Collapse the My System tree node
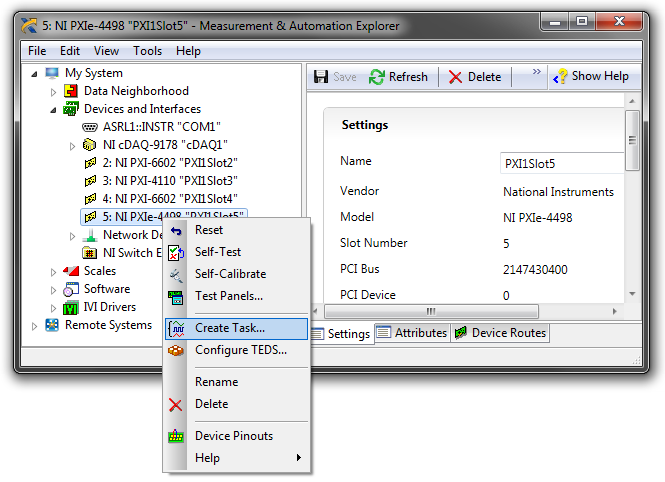The height and width of the screenshot is (482, 665). pyautogui.click(x=34, y=74)
